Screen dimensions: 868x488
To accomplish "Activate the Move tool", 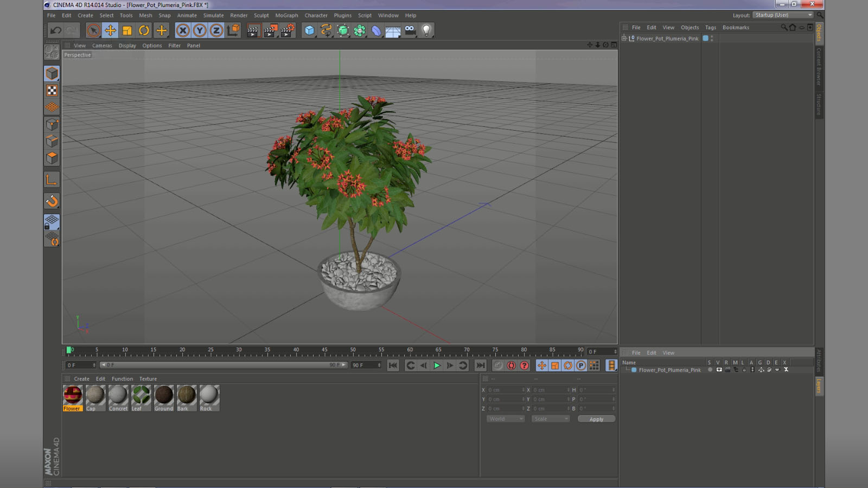I will 110,30.
